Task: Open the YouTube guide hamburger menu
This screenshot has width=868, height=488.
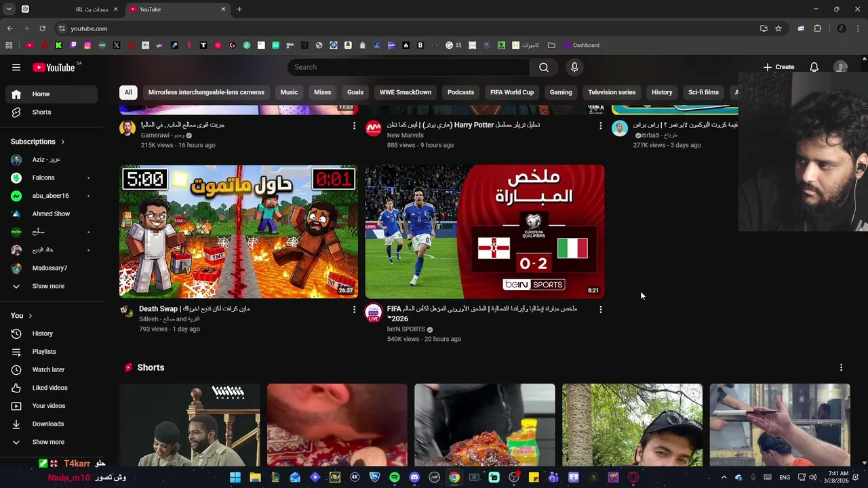Action: [16, 67]
